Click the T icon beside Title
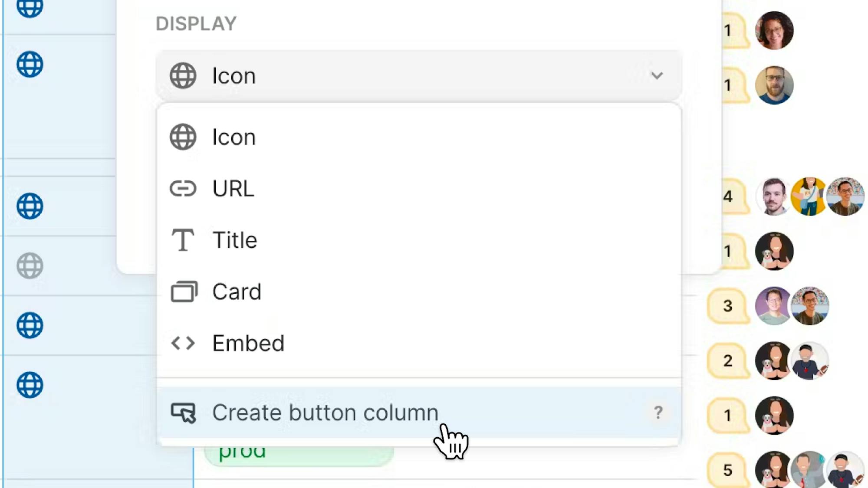 pos(183,240)
